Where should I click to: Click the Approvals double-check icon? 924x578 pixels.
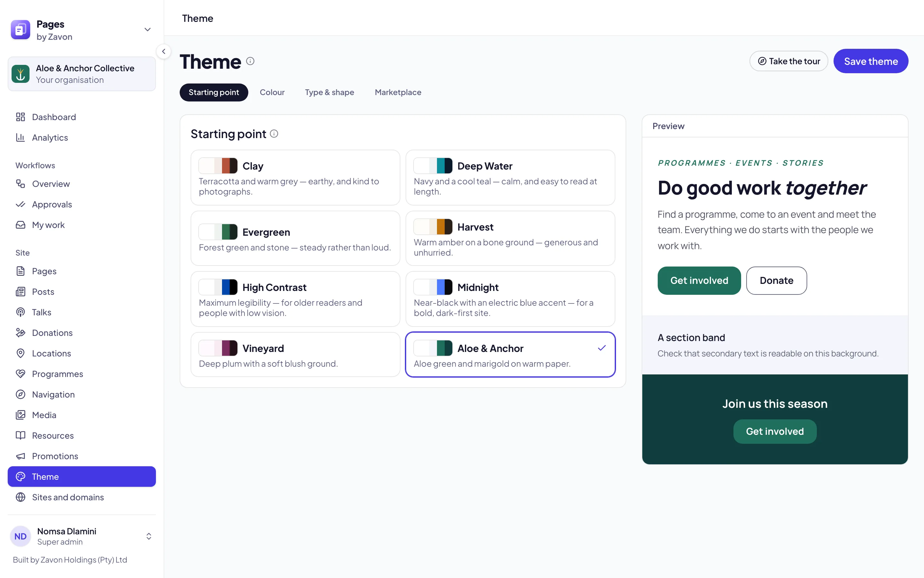21,205
